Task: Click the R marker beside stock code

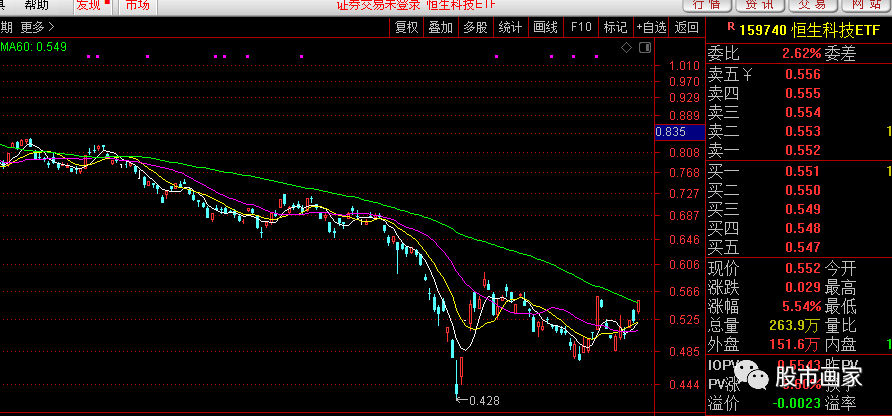Action: 731,27
